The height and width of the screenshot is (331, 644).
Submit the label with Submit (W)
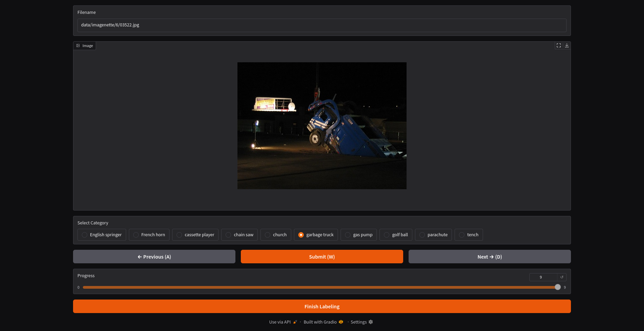click(x=322, y=257)
